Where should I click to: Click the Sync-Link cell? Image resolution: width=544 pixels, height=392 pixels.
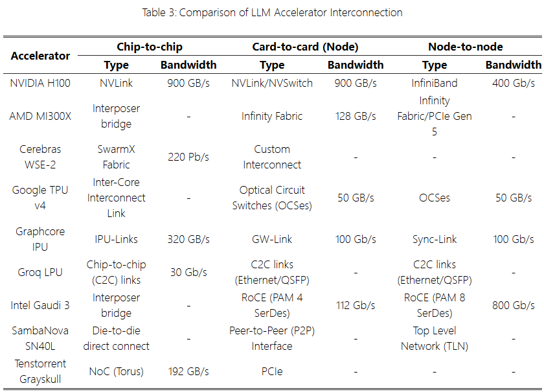pyautogui.click(x=434, y=239)
